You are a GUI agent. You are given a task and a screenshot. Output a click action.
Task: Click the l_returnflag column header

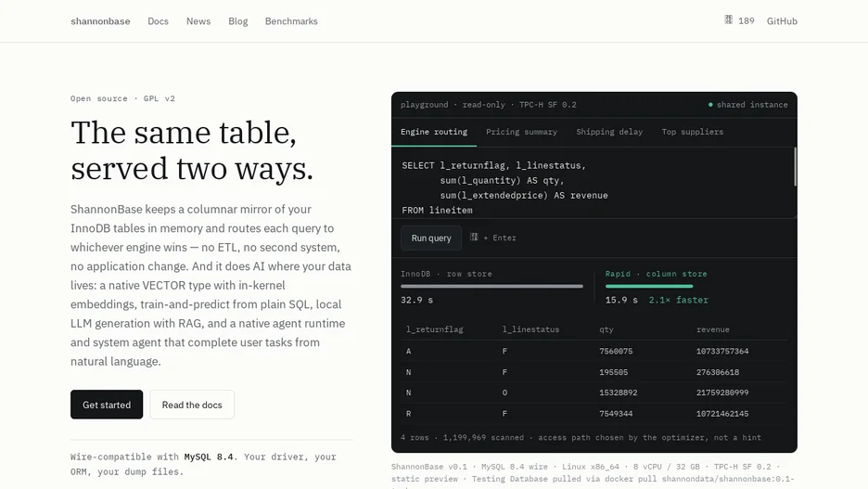(435, 329)
